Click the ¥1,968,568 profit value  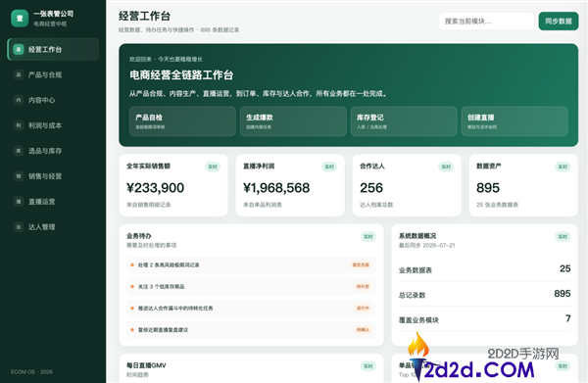tap(276, 188)
